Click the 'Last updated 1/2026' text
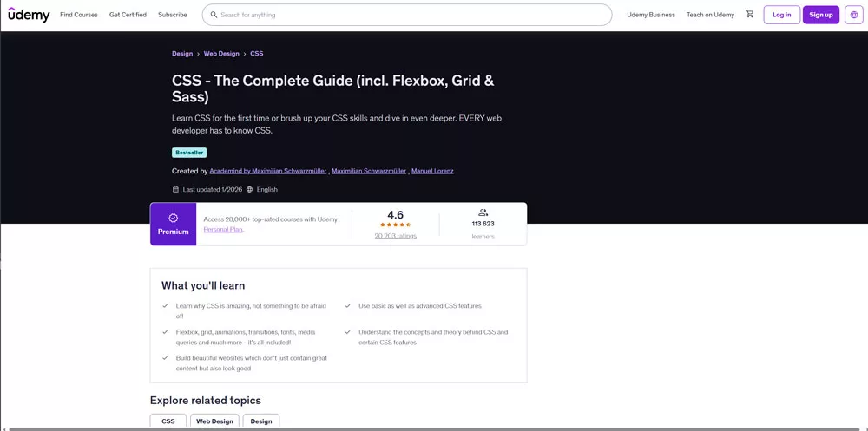 tap(212, 189)
